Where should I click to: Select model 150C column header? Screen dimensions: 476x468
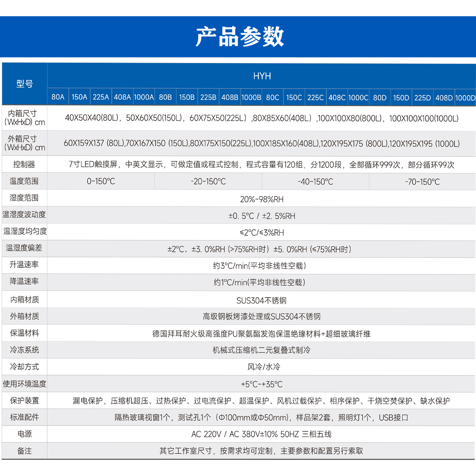point(294,97)
